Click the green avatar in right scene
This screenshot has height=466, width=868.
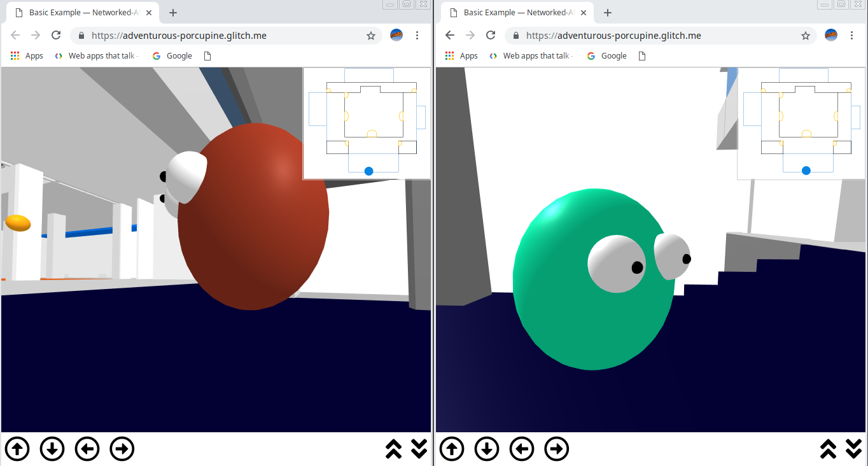pyautogui.click(x=593, y=279)
